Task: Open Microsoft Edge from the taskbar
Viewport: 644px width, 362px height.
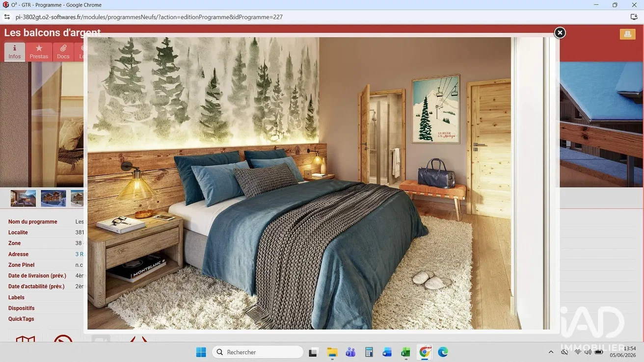Action: pos(443,352)
